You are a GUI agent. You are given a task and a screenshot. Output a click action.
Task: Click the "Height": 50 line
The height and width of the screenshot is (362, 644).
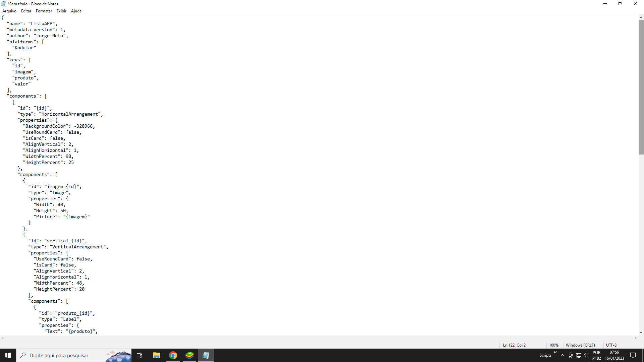coord(51,211)
